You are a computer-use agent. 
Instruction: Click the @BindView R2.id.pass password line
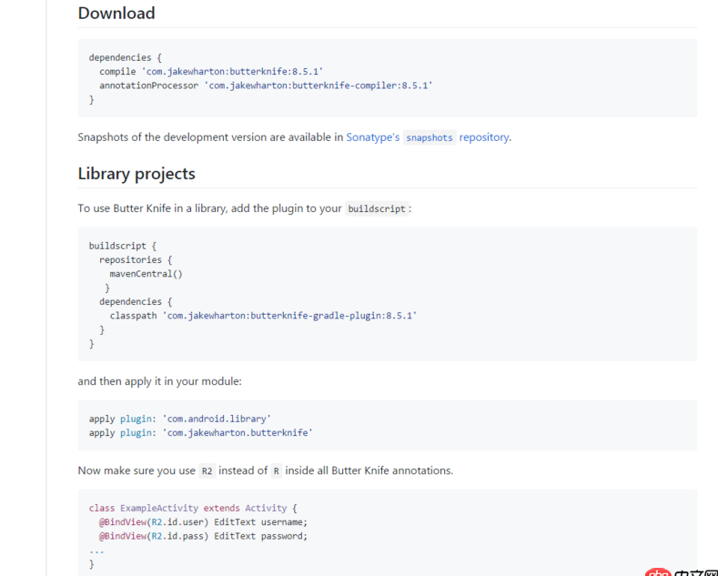tap(204, 536)
